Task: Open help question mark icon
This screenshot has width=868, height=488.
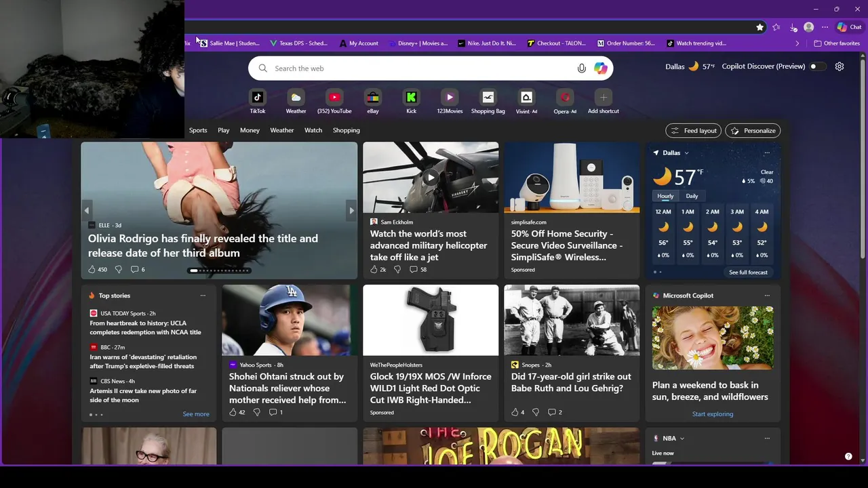Action: click(848, 456)
